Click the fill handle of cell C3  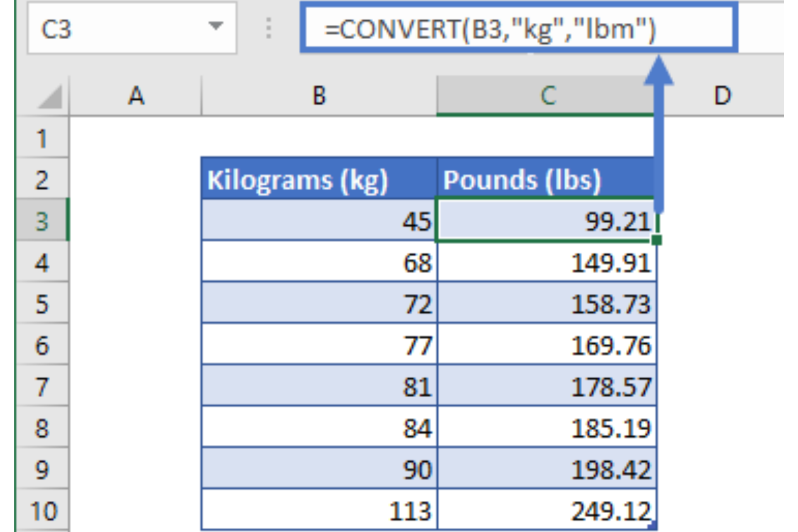coord(657,240)
